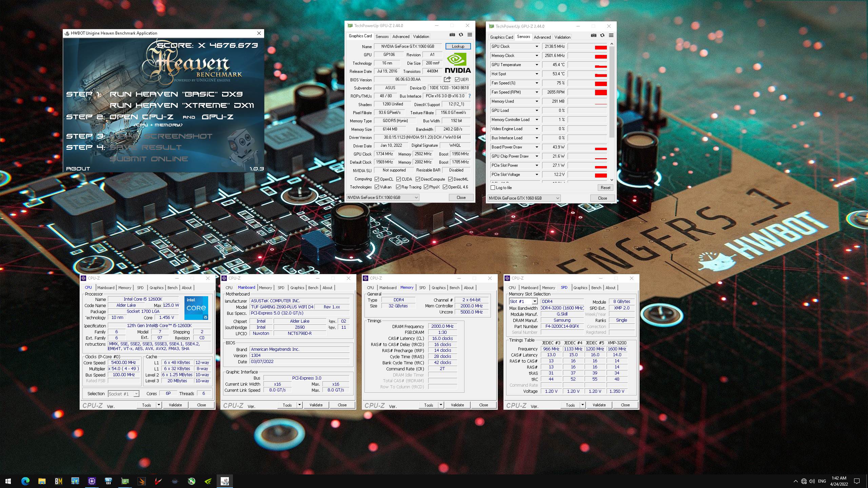
Task: Switch to Validation tab in GPU-Z Sensors window
Action: (x=562, y=37)
